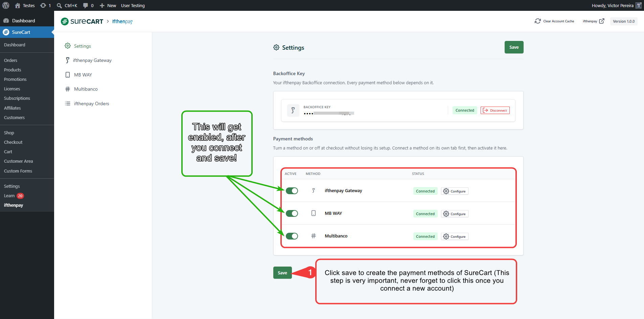Open Affiliates page
The image size is (644, 319).
click(x=12, y=108)
